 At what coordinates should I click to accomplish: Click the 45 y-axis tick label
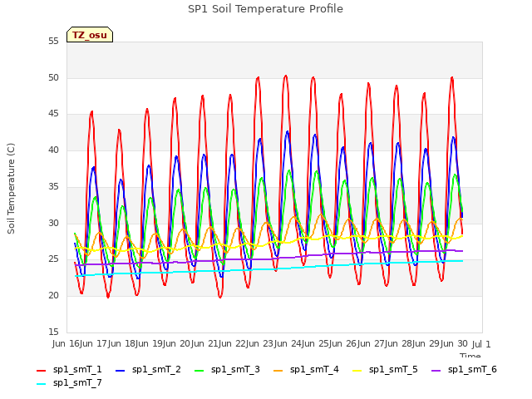pyautogui.click(x=53, y=114)
